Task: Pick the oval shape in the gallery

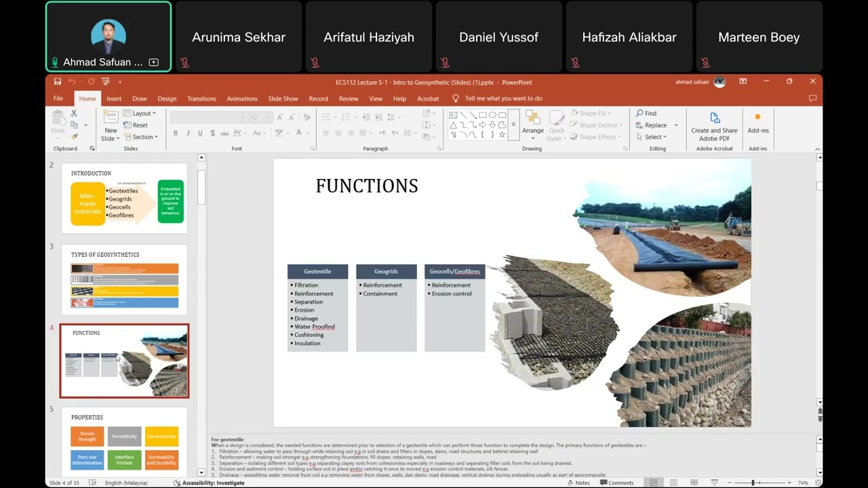Action: 492,115
